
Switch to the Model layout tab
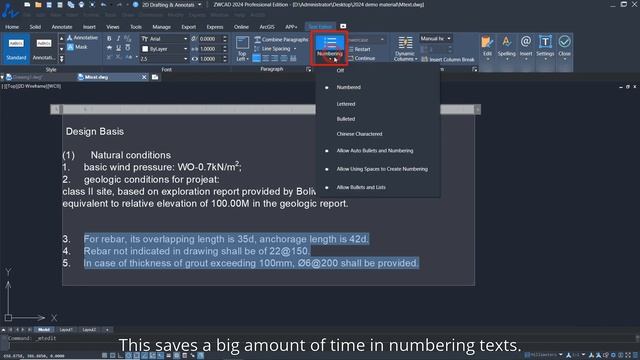pyautogui.click(x=44, y=329)
